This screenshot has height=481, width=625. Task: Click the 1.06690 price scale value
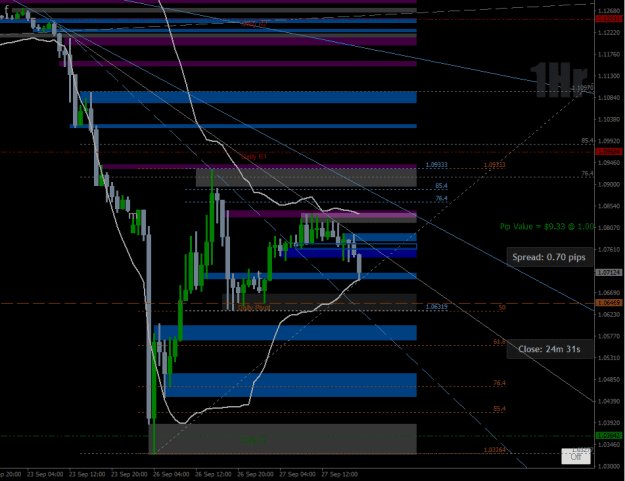click(x=609, y=293)
